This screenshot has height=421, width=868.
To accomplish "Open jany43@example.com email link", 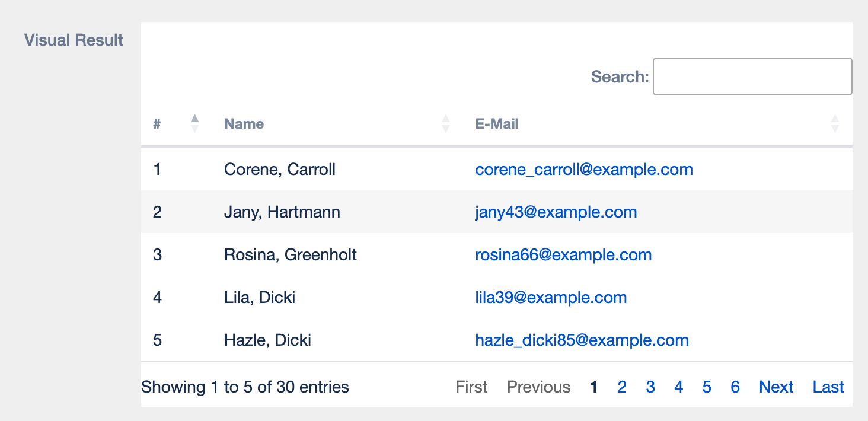I will (556, 212).
